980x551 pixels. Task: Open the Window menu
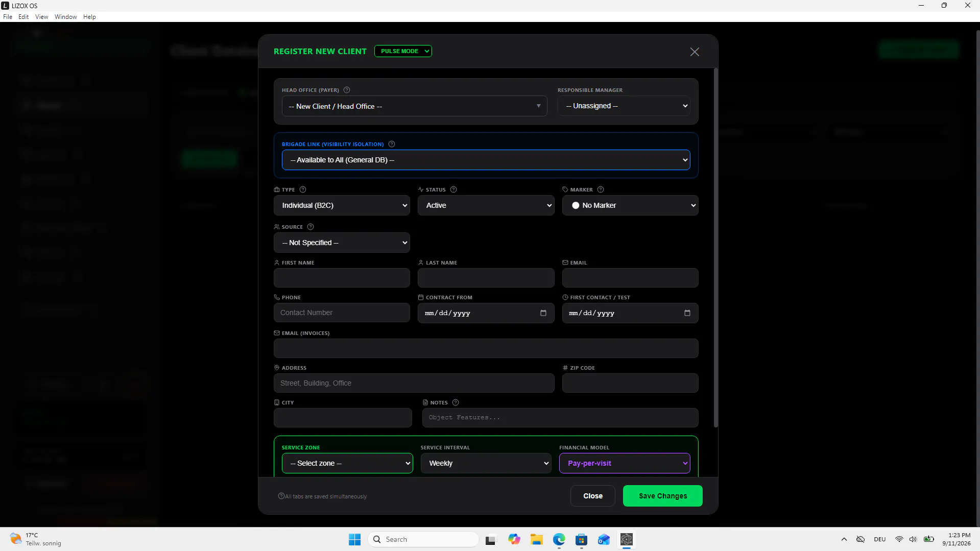coord(66,17)
